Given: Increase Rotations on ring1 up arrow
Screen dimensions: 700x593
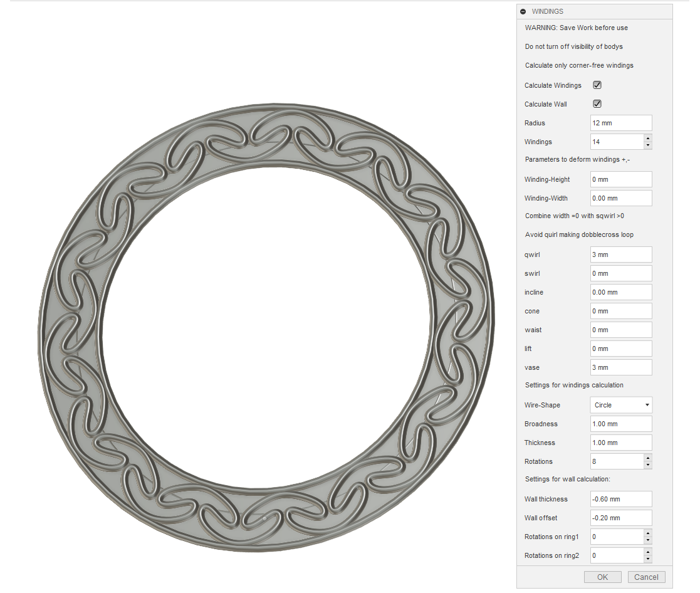Looking at the screenshot, I should coord(648,533).
